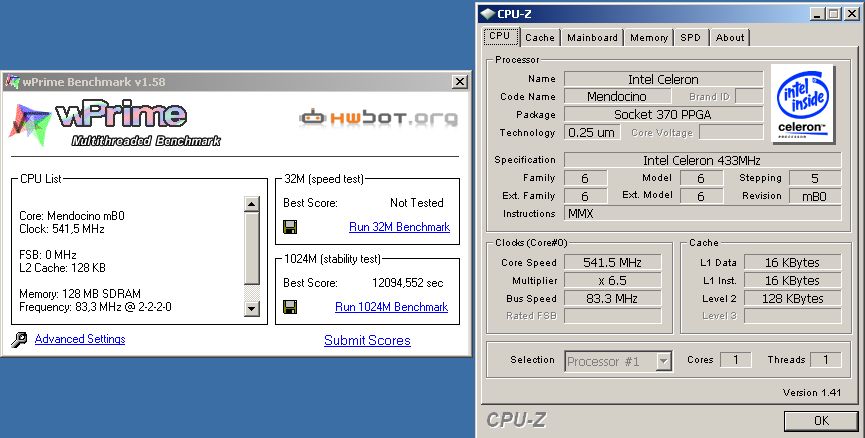Click the Code Name field Mendocino
This screenshot has width=865, height=438.
tap(617, 97)
